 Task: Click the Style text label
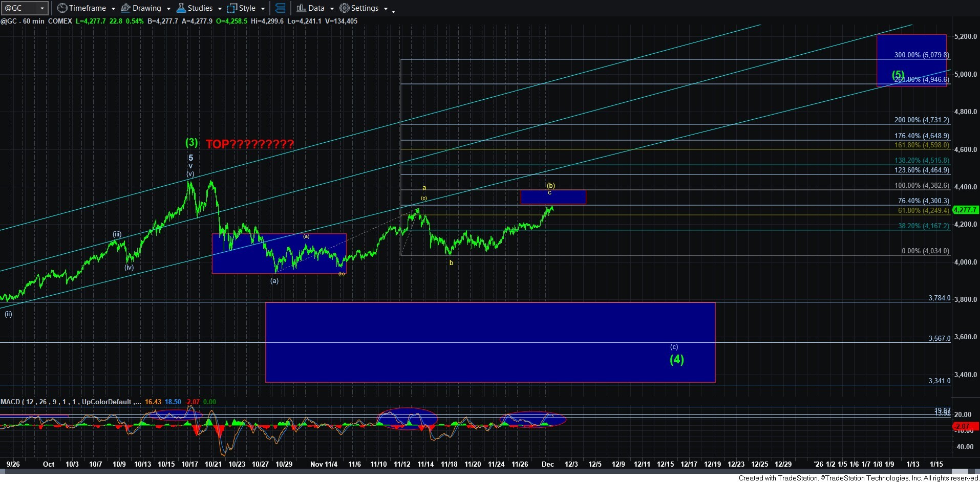tap(247, 8)
